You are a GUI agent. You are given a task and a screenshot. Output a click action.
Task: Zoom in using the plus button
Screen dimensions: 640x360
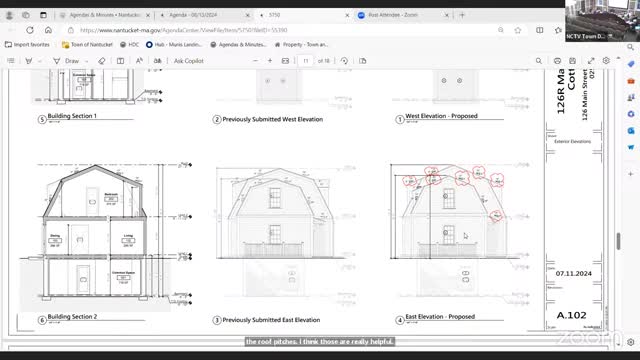tap(270, 61)
